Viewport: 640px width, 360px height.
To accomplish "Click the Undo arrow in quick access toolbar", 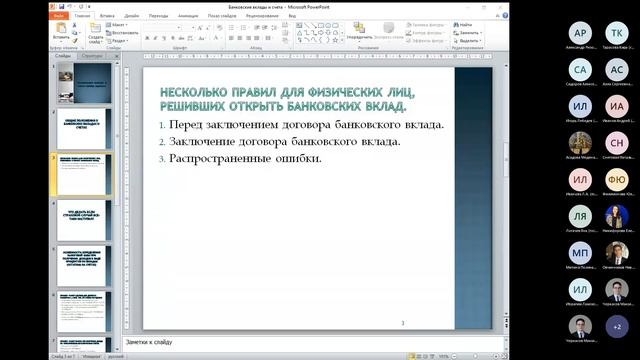I will [x=70, y=7].
